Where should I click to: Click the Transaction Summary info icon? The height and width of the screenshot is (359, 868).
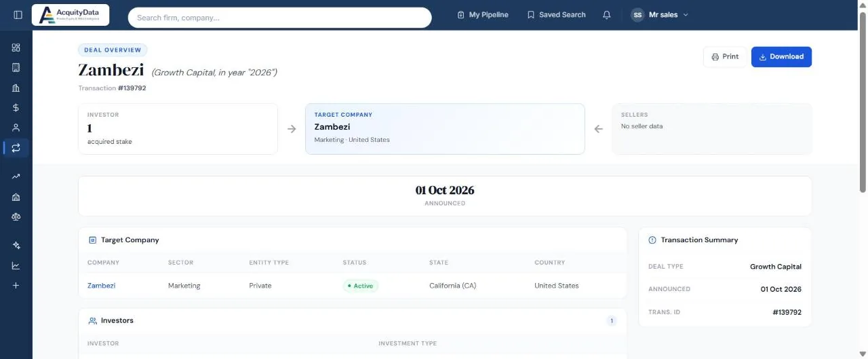(x=652, y=240)
